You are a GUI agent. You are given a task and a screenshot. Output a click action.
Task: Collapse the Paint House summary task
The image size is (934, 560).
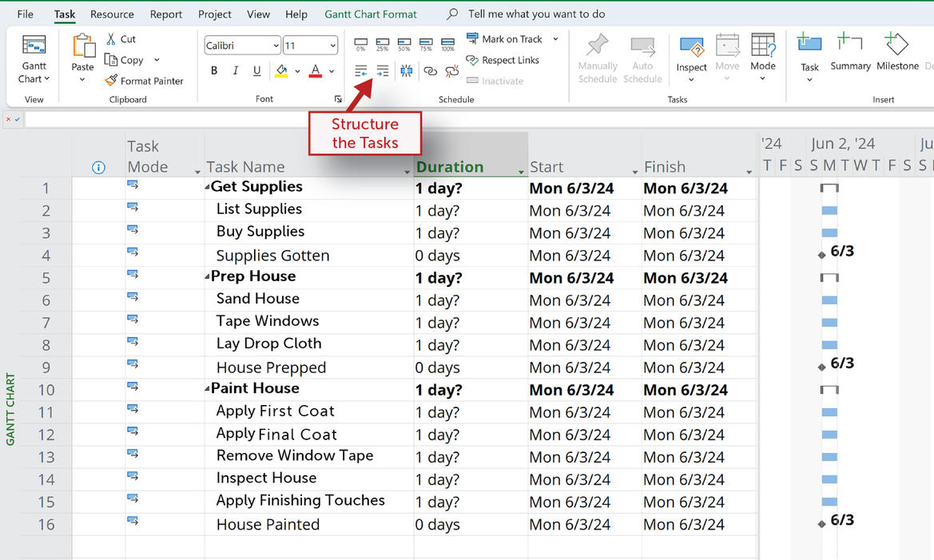click(207, 388)
